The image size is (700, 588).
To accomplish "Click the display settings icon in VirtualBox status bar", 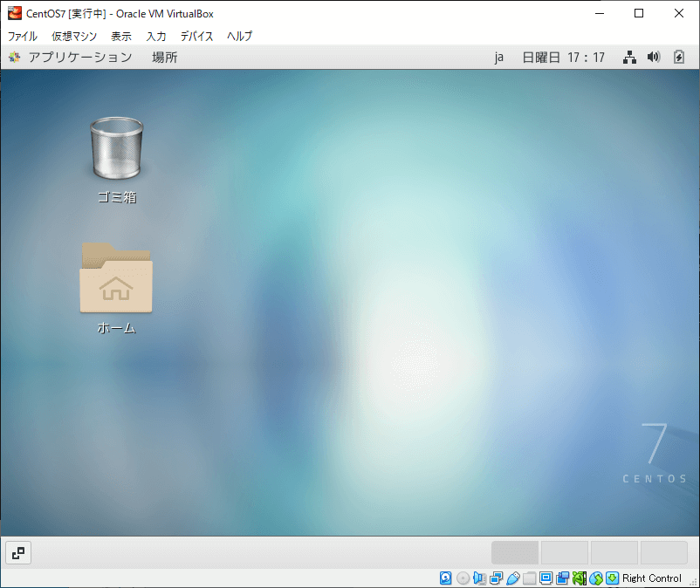I will point(546,578).
